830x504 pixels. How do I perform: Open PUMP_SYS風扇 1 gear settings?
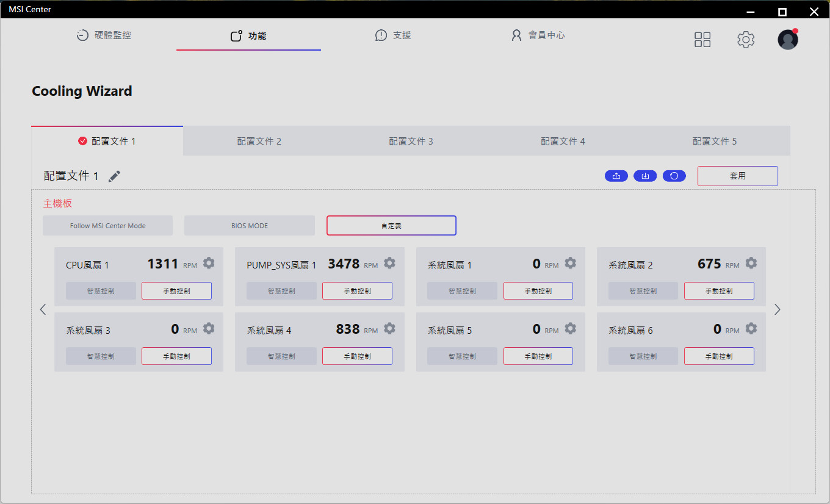389,263
